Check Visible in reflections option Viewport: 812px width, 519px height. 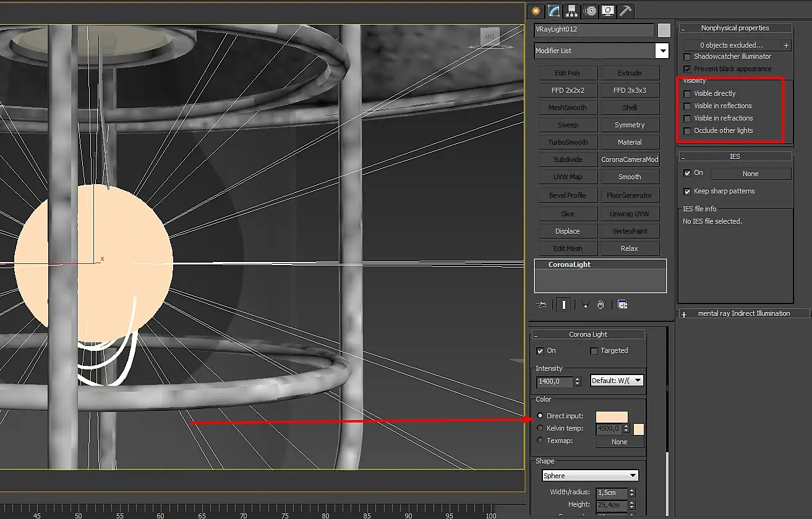pos(687,106)
